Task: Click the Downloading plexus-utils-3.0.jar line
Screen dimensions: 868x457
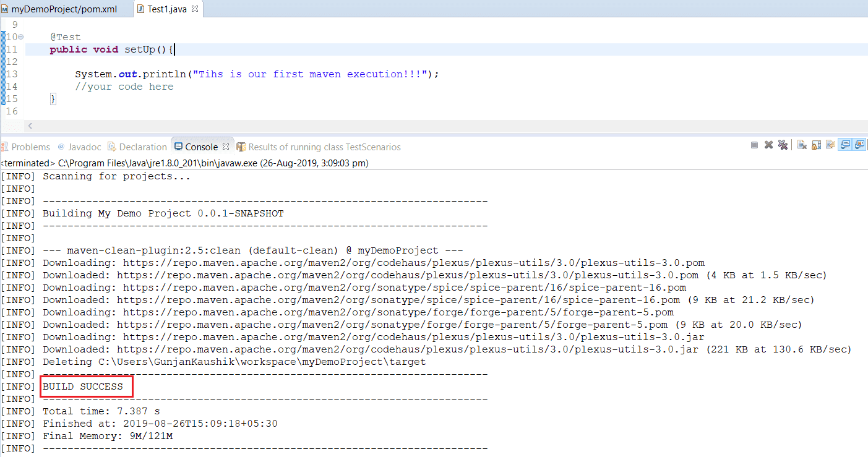Action: 374,337
